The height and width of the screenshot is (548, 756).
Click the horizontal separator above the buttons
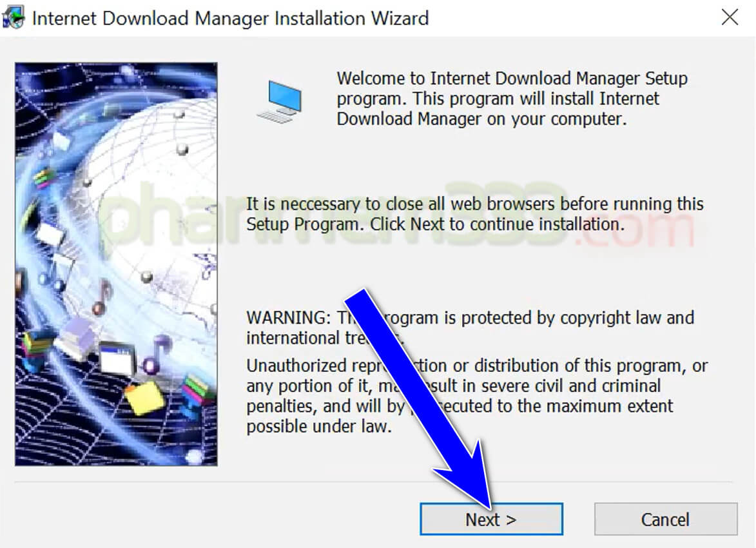coord(374,482)
